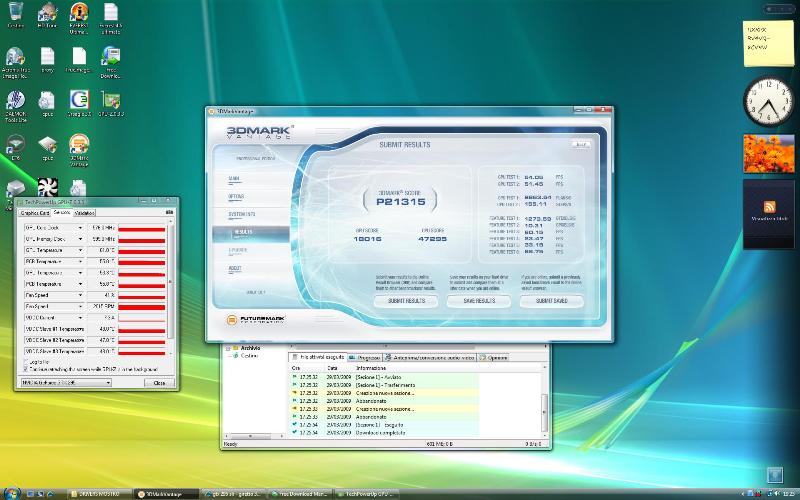The height and width of the screenshot is (500, 800).
Task: Open the Fan Speed RPM sensor dropdown
Action: [x=80, y=306]
